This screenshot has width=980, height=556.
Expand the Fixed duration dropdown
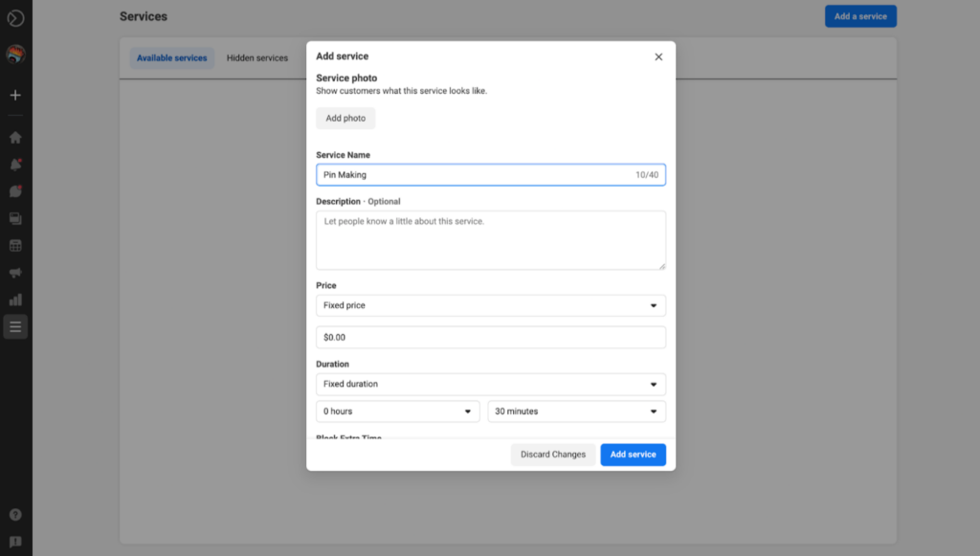pos(490,384)
